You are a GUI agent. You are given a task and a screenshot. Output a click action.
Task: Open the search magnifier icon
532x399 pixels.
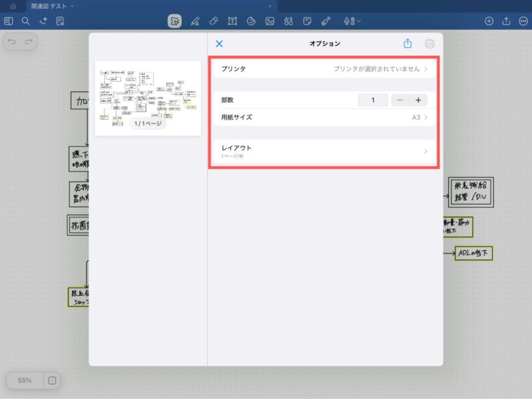click(25, 21)
